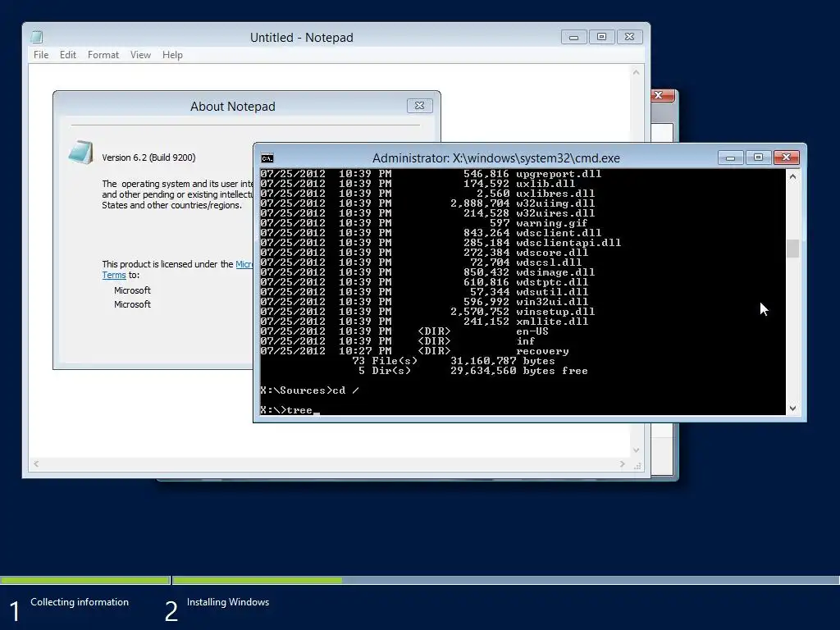
Task: Click Notepad vertical scroll down arrow
Action: click(x=636, y=450)
